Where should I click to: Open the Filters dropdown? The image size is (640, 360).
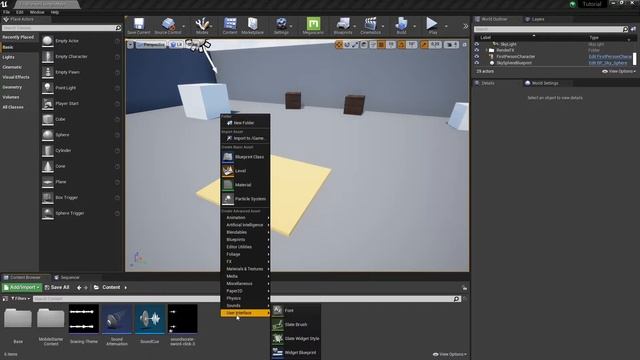[20, 299]
